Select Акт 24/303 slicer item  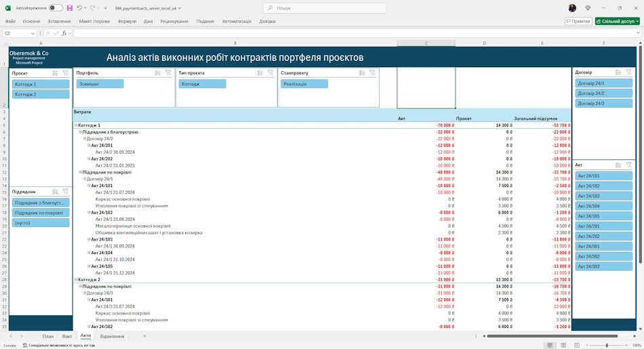604,266
